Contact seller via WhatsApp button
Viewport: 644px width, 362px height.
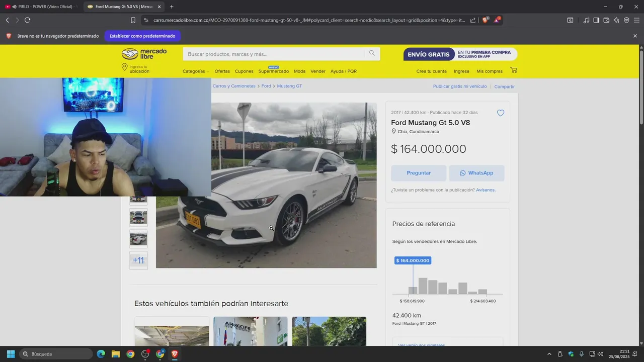click(x=476, y=173)
